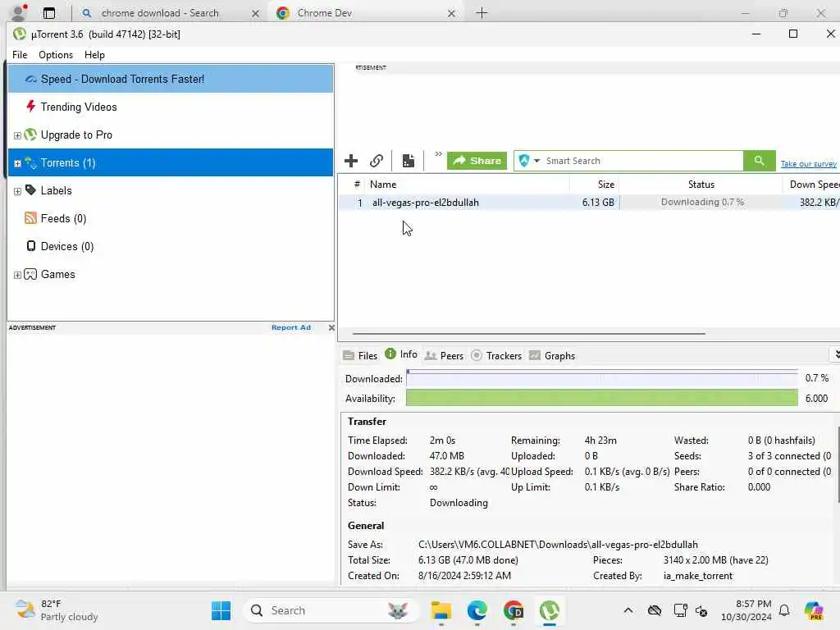
Task: Click the Devices phone icon
Action: pyautogui.click(x=31, y=246)
